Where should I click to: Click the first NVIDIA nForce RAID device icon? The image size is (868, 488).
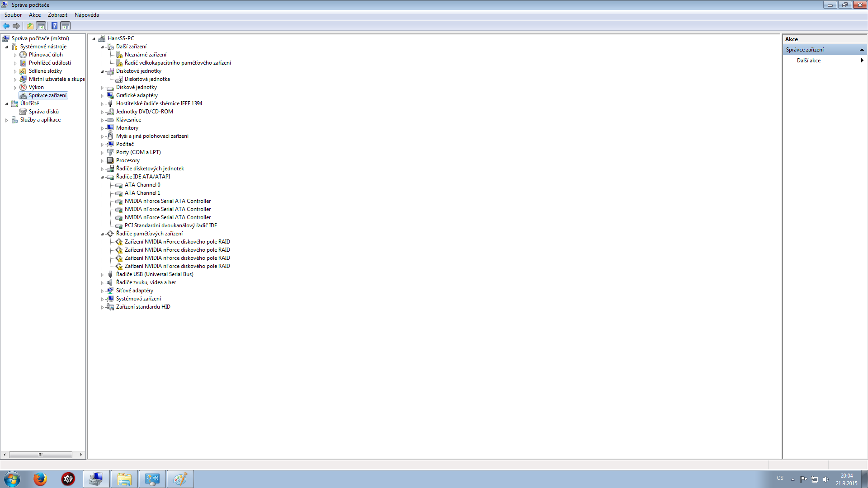pos(119,242)
